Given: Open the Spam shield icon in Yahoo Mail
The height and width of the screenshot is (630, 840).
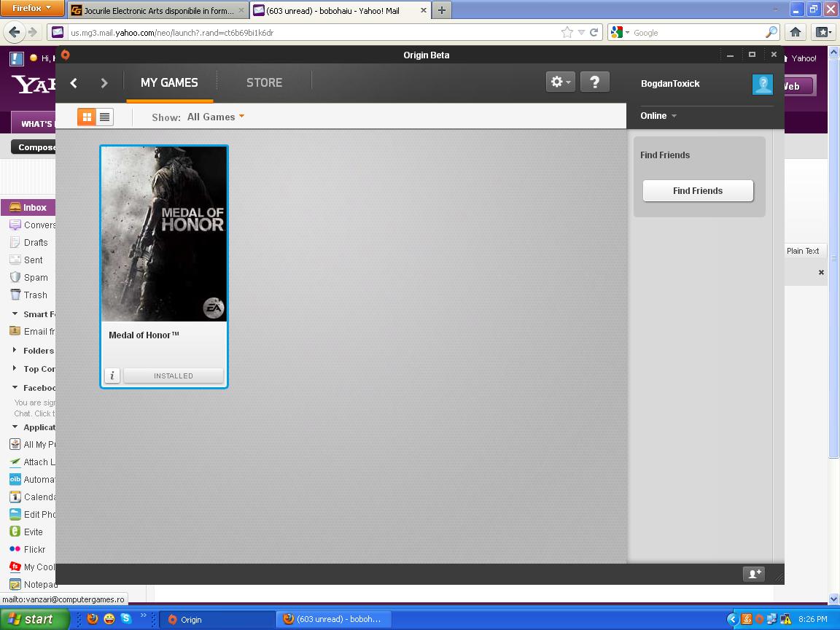Looking at the screenshot, I should coord(15,278).
